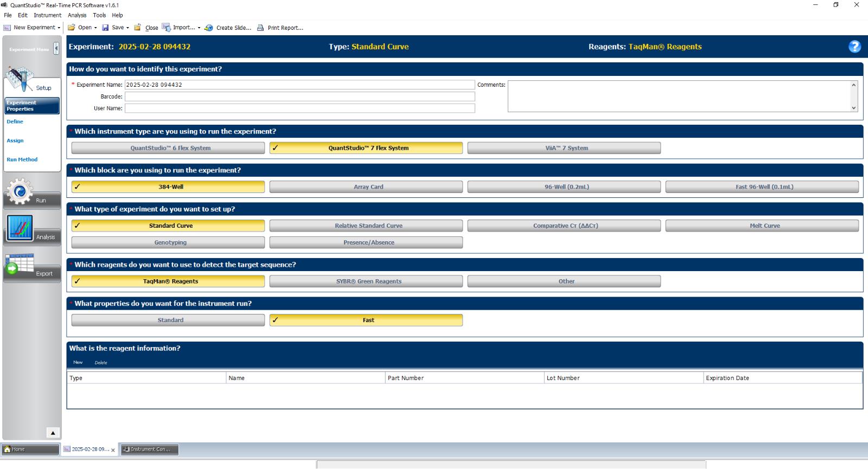
Task: Open the Analysis chart icon
Action: pos(20,228)
